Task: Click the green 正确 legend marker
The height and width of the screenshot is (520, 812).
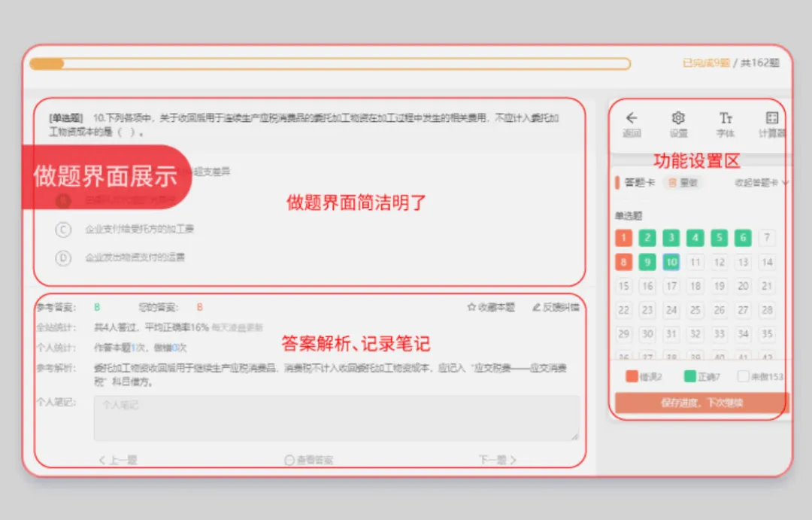Action: click(x=692, y=376)
